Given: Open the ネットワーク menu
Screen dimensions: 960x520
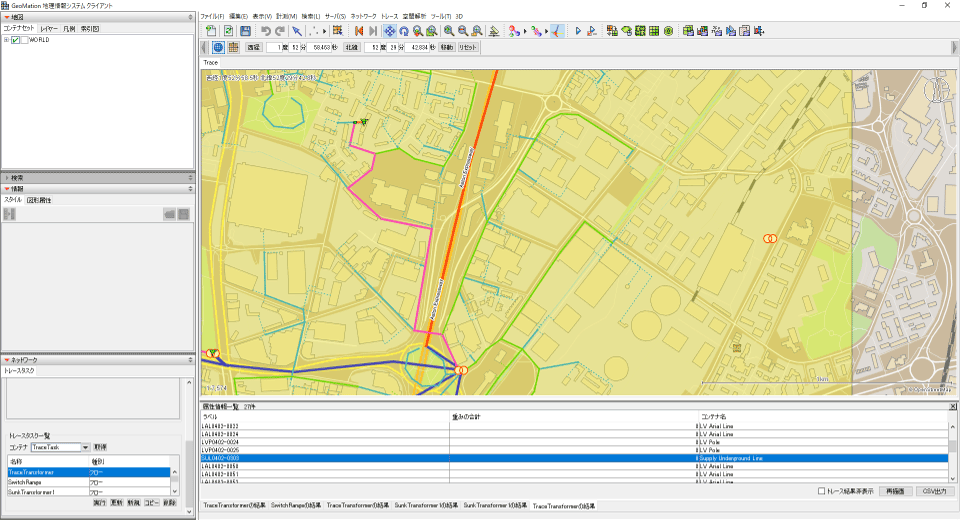Looking at the screenshot, I should pyautogui.click(x=364, y=17).
